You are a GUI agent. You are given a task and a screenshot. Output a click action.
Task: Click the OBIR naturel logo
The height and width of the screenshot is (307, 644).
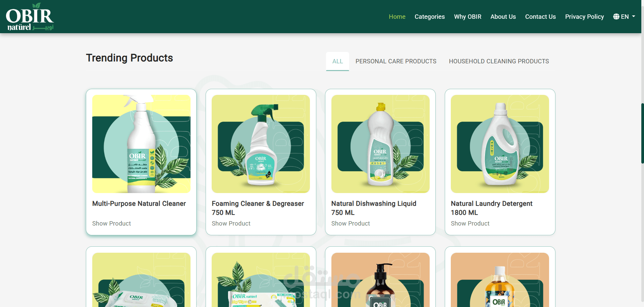30,17
